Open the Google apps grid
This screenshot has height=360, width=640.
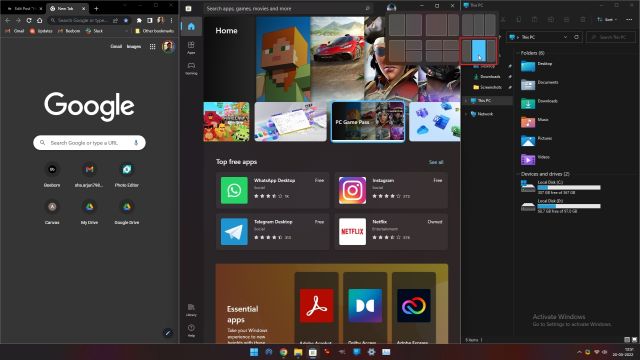(152, 47)
